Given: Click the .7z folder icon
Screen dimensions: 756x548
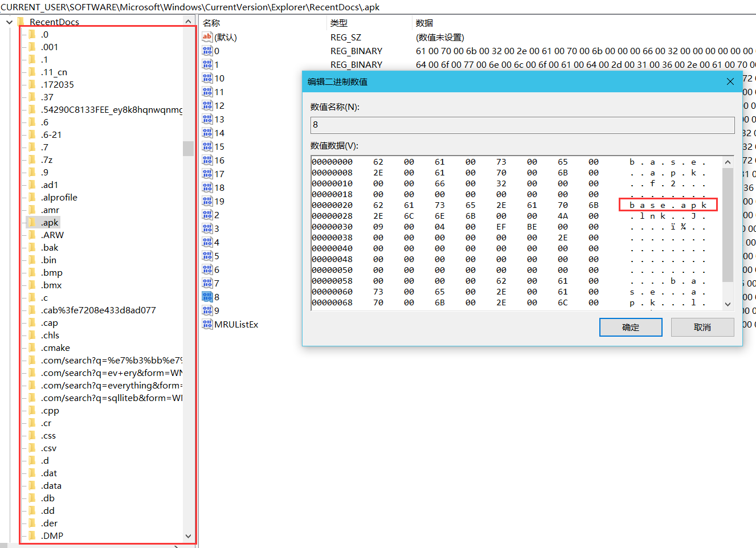Looking at the screenshot, I should 32,160.
